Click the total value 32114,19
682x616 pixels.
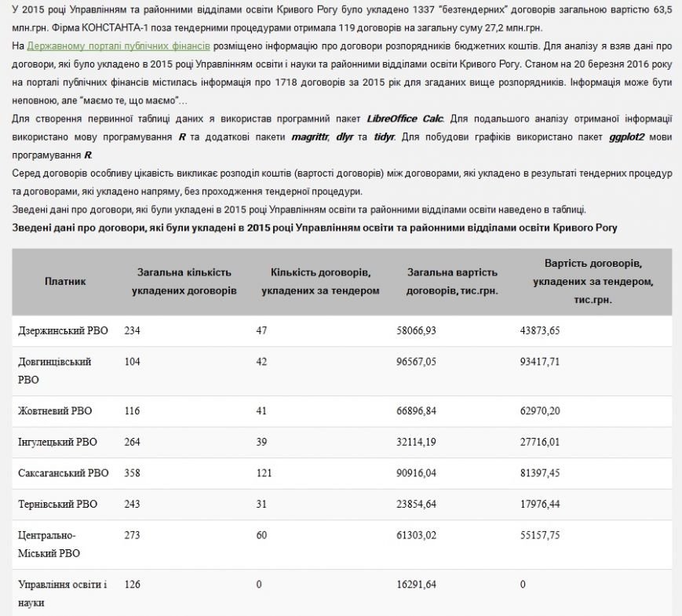416,442
